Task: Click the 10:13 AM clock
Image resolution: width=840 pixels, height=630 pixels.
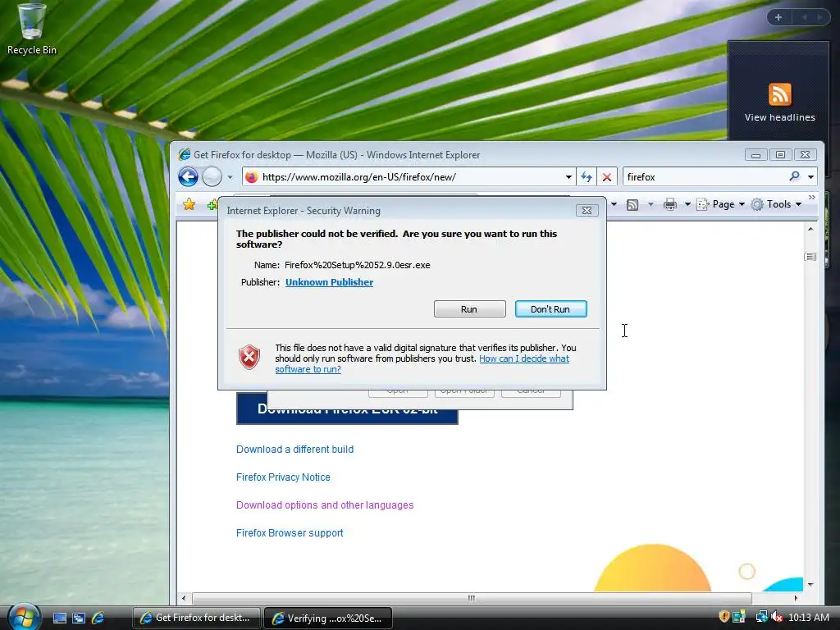Action: click(x=808, y=617)
